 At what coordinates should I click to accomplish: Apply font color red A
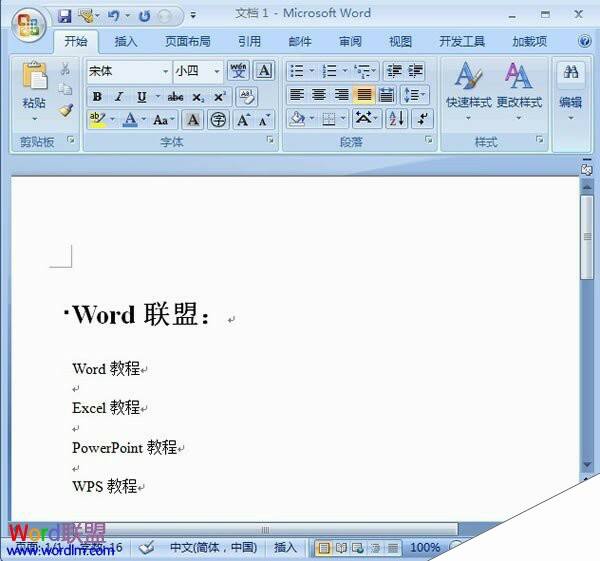tap(130, 120)
